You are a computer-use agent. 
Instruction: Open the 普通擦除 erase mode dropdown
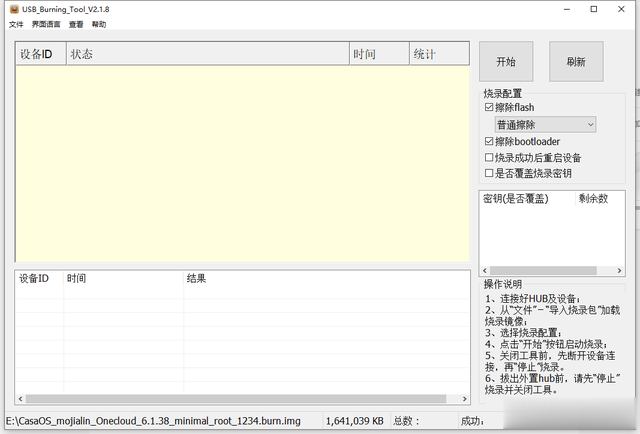[x=545, y=125]
